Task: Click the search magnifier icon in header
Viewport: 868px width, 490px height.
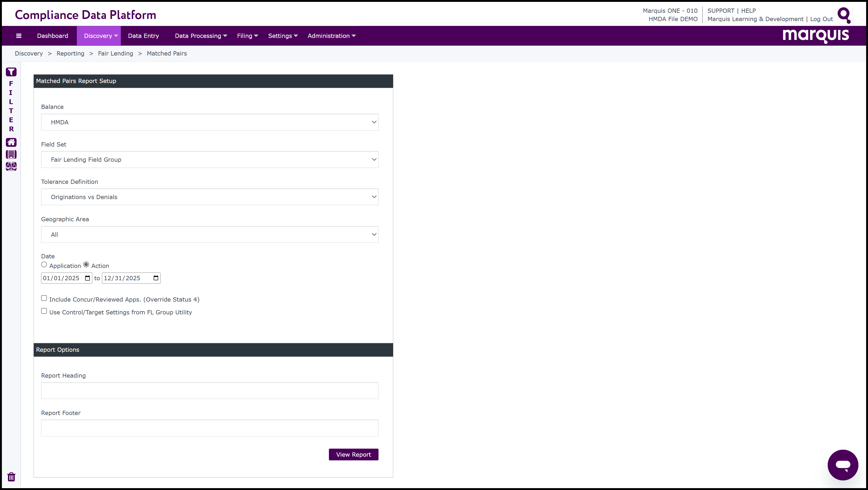Action: click(844, 15)
